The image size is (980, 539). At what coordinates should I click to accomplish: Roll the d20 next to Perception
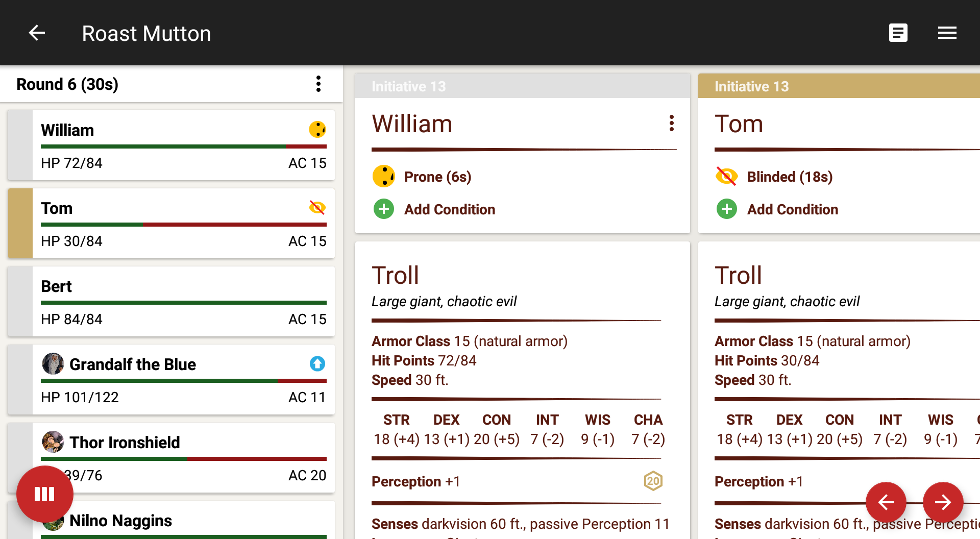pyautogui.click(x=653, y=481)
